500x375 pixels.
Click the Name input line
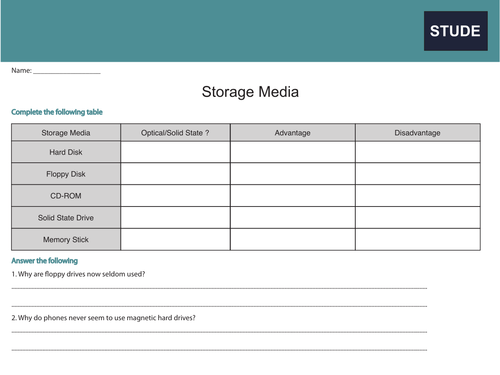click(x=67, y=71)
